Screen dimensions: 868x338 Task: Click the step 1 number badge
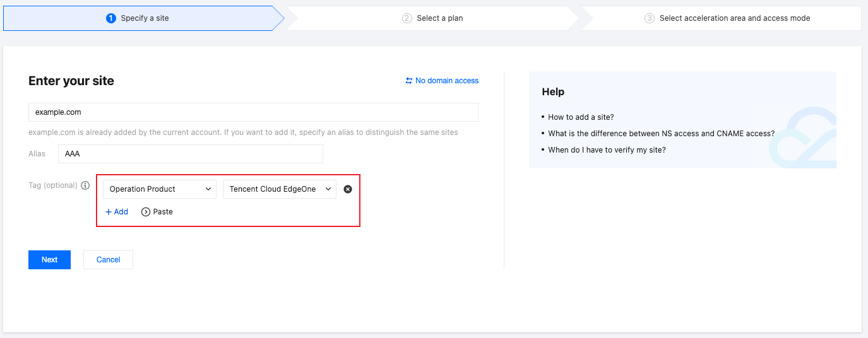[x=111, y=18]
